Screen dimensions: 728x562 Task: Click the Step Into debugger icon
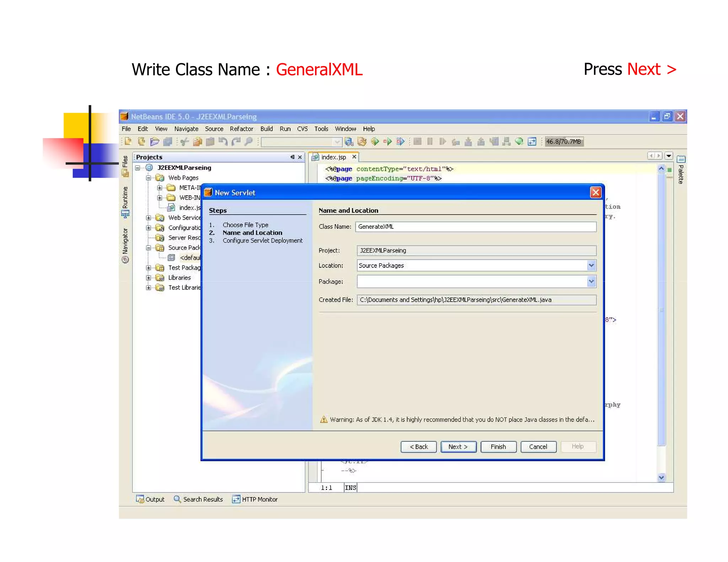[x=468, y=142]
